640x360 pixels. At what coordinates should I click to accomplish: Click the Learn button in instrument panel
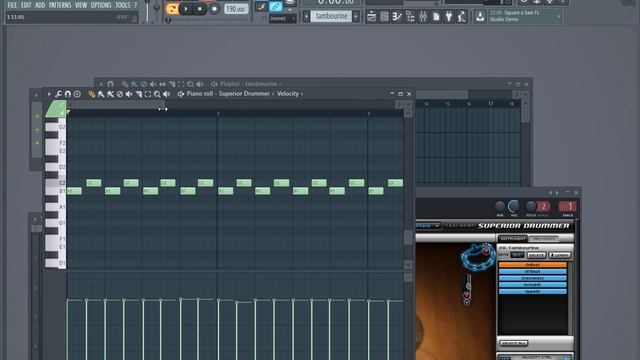560,255
